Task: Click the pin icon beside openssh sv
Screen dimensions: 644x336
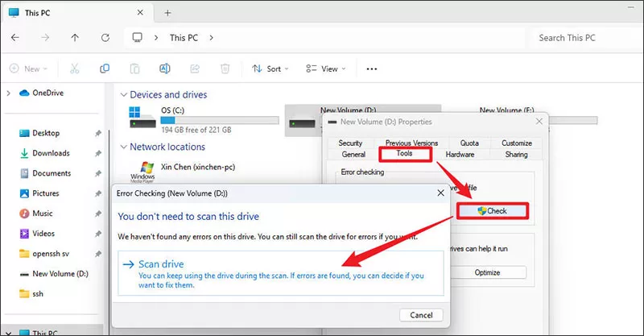Action: [97, 254]
